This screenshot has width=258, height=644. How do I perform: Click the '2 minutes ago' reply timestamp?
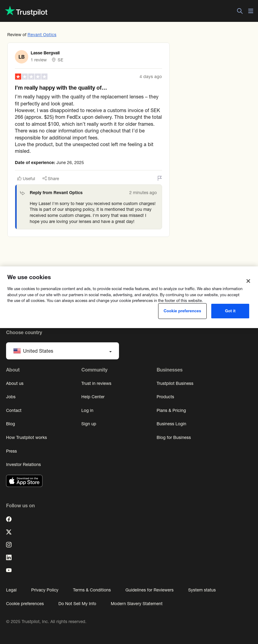pyautogui.click(x=143, y=193)
